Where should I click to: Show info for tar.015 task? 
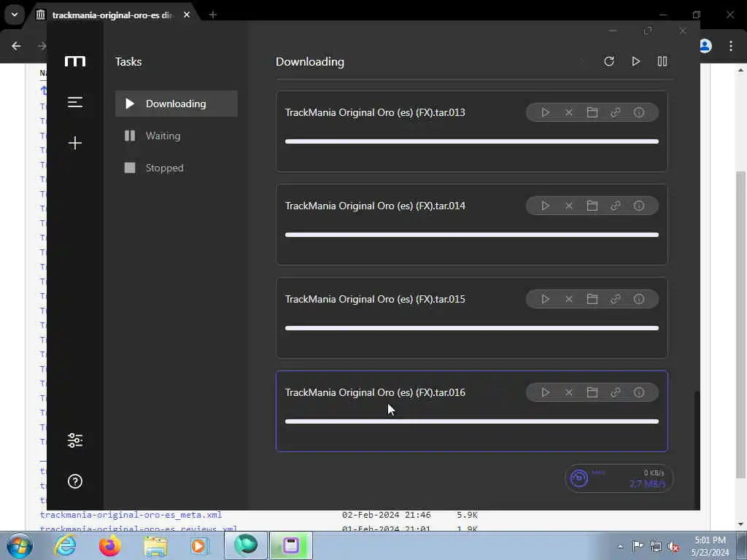coord(639,299)
